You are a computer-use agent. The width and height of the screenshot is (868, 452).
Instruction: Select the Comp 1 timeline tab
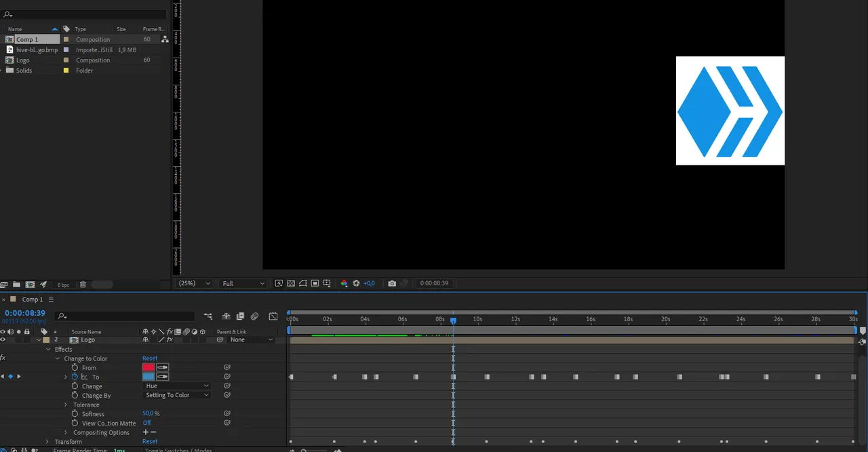pyautogui.click(x=32, y=299)
